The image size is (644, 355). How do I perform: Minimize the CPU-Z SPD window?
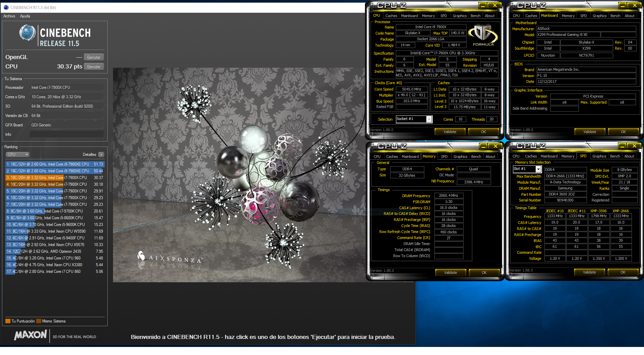tap(622, 146)
